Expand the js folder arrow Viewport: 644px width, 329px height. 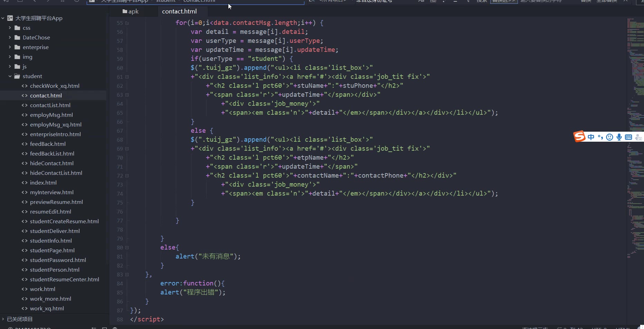[x=10, y=66]
